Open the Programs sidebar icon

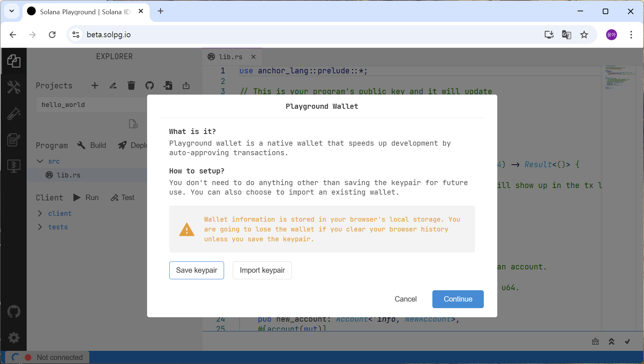pos(14,166)
